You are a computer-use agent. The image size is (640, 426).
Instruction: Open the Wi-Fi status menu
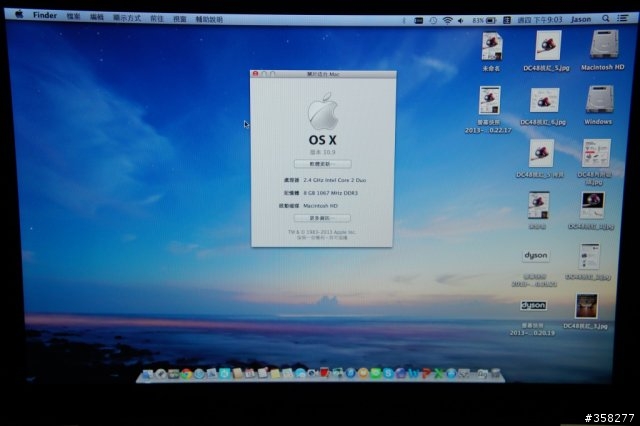coord(447,20)
